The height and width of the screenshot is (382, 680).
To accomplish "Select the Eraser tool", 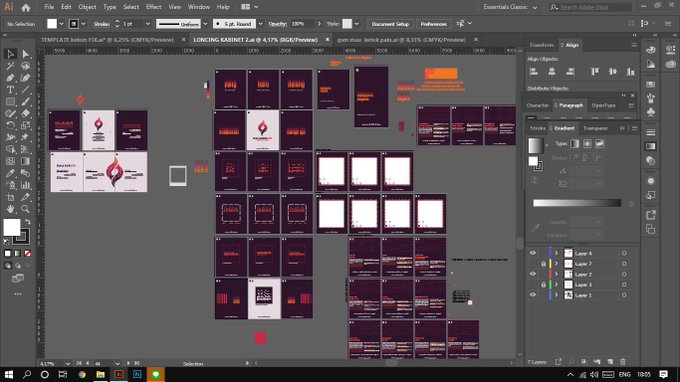I will click(x=26, y=114).
